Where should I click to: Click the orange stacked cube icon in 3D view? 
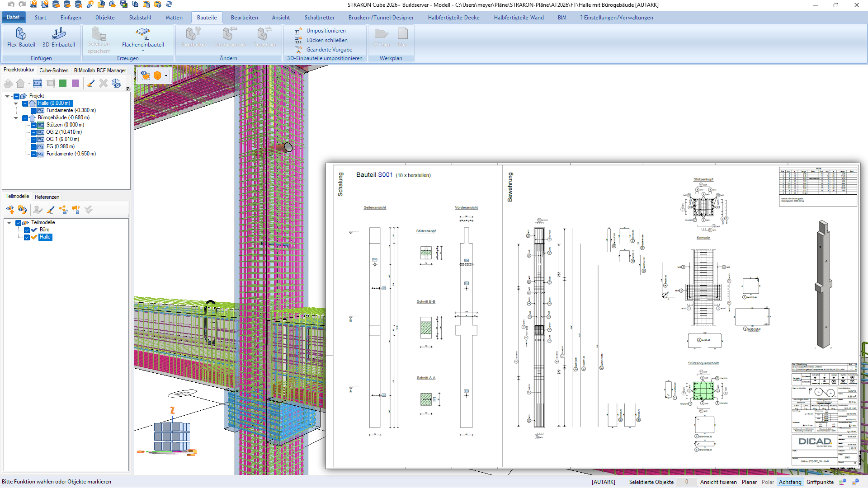point(157,75)
